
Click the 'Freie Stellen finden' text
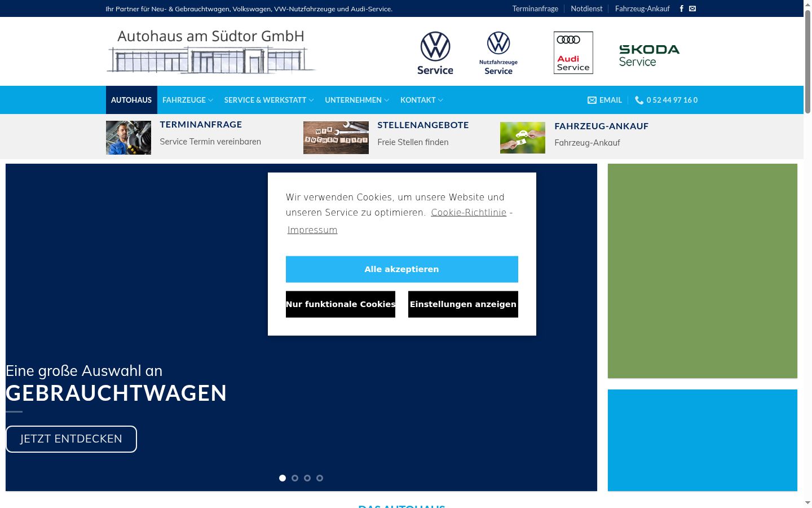(x=413, y=142)
